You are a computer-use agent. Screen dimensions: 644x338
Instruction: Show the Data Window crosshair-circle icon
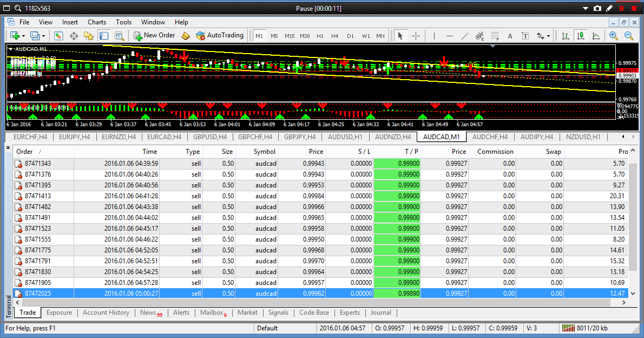(74, 36)
